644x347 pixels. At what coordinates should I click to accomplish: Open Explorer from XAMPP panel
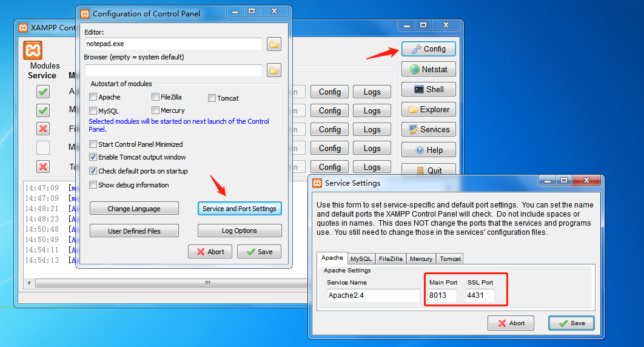pyautogui.click(x=429, y=109)
